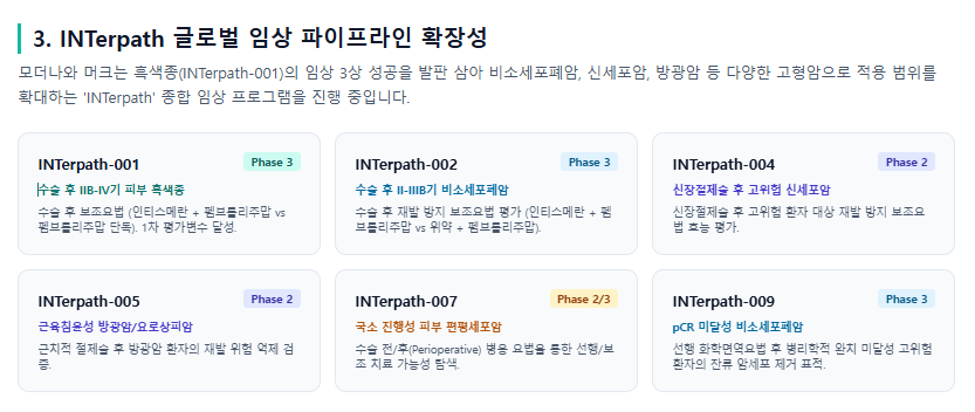Click the Phase 3 badge on INTerpath-002
The image size is (975, 412).
tap(589, 162)
